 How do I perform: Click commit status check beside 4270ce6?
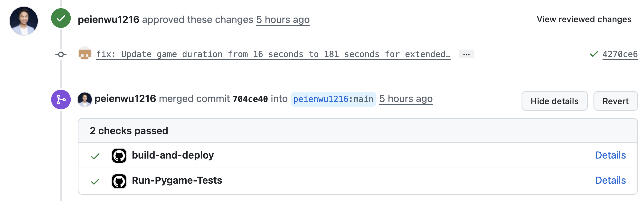[594, 54]
